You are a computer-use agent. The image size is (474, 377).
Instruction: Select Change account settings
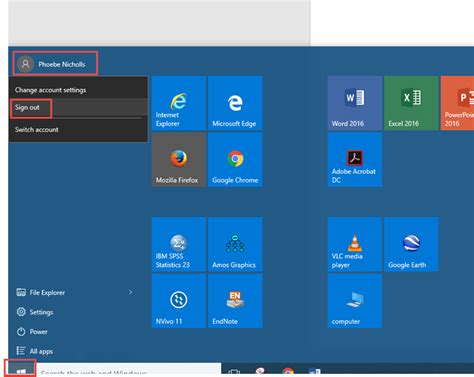(78, 90)
